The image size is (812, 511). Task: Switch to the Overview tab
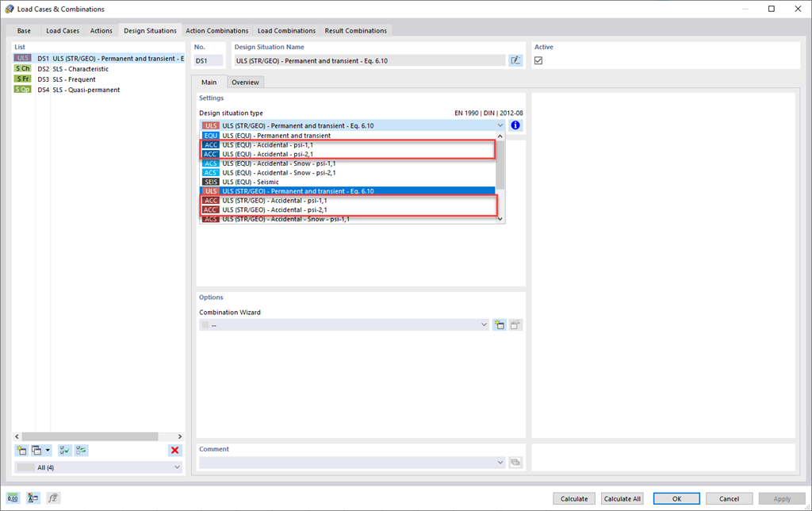coord(245,82)
